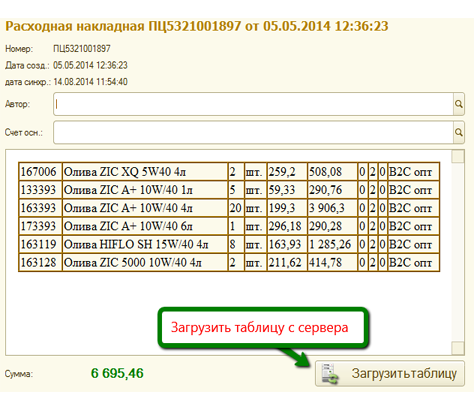Click the Олива ZIC A+ 10W/40 4л cell
474x415 pixels.
(145, 208)
